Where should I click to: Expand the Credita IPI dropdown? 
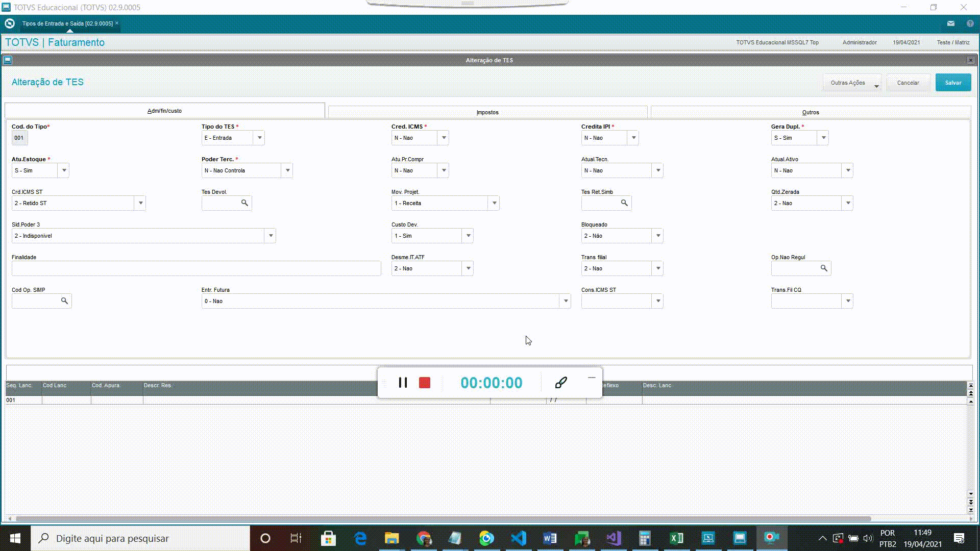[x=633, y=138]
